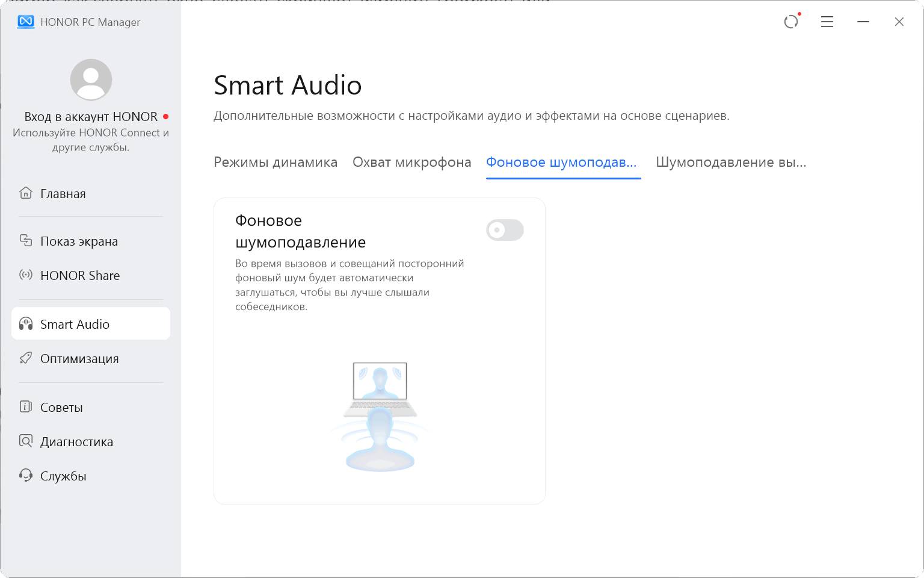This screenshot has width=924, height=578.
Task: Click the magnifier icon beside Диагностика
Action: (26, 441)
